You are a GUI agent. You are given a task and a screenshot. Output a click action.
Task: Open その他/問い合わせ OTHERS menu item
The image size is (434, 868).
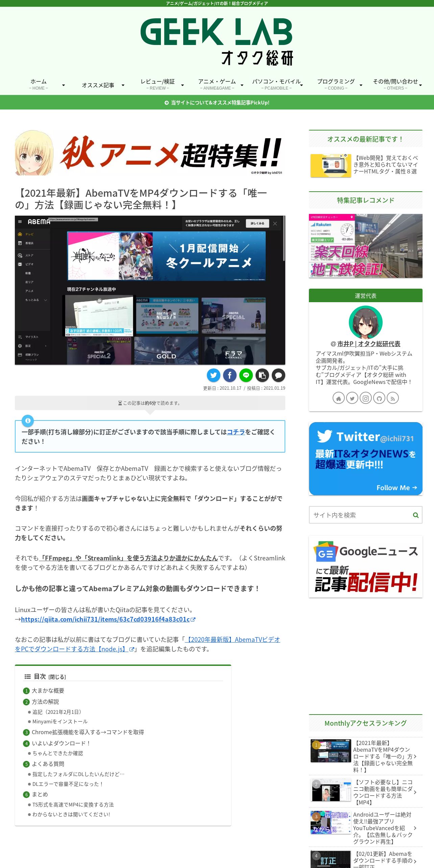pos(395,85)
